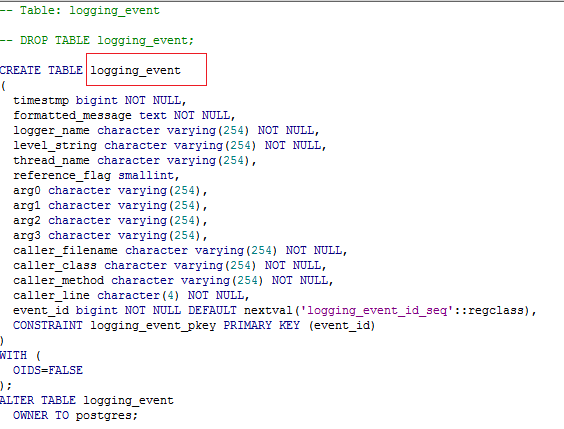The image size is (564, 429).
Task: Click the 'OWNER TO postgres;' line
Action: point(76,416)
